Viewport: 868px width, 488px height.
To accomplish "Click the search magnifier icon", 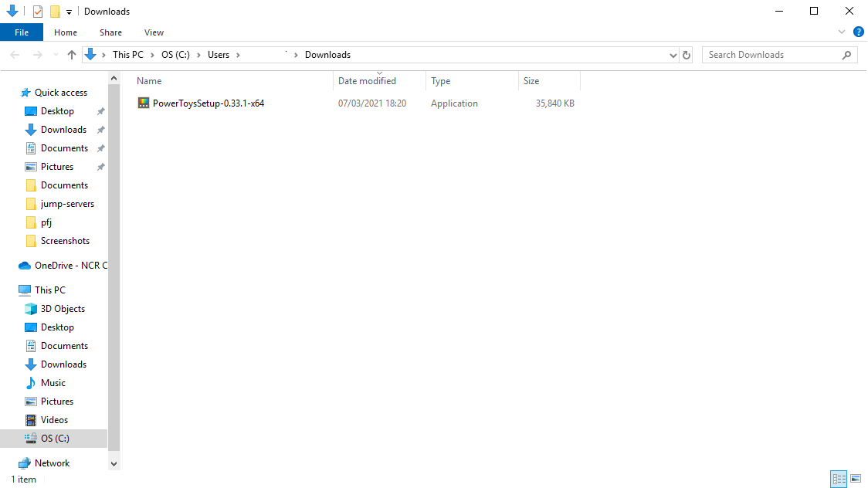I will point(846,55).
